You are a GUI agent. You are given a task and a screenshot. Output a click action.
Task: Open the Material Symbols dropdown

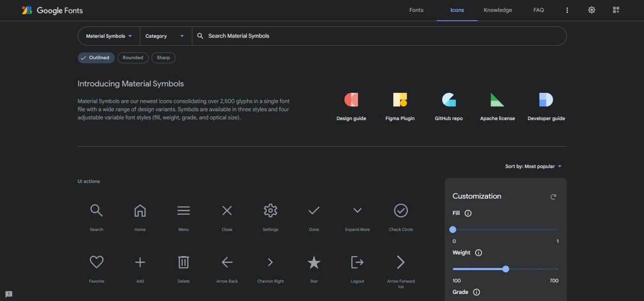[108, 36]
